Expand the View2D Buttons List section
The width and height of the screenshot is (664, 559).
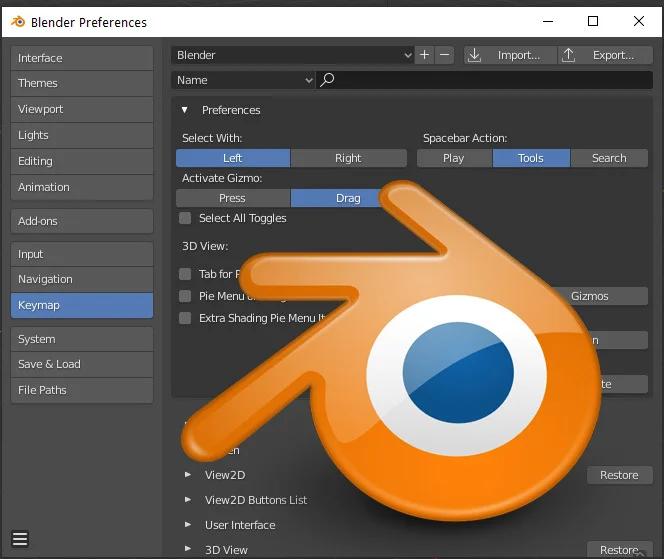[187, 500]
